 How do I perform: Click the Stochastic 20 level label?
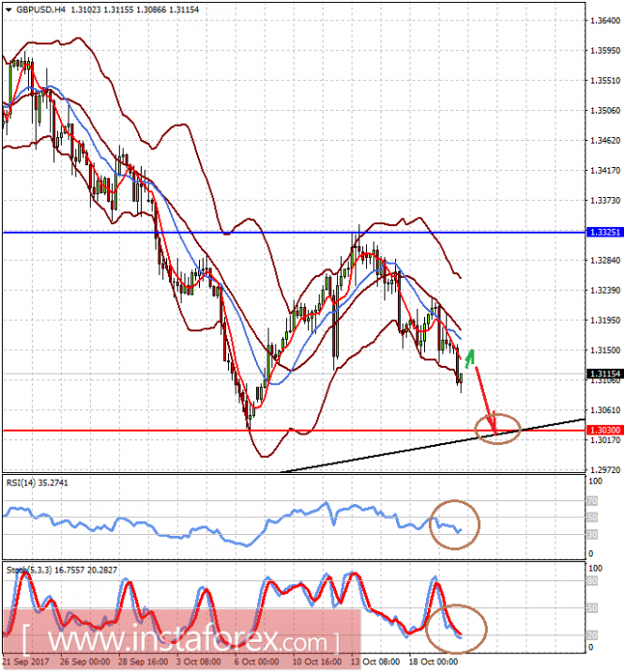592,635
